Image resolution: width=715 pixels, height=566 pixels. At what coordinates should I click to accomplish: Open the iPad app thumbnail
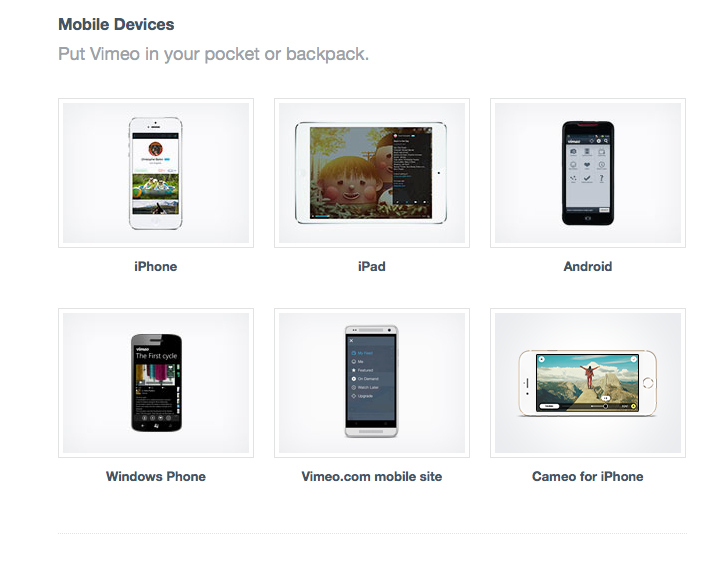tap(372, 173)
